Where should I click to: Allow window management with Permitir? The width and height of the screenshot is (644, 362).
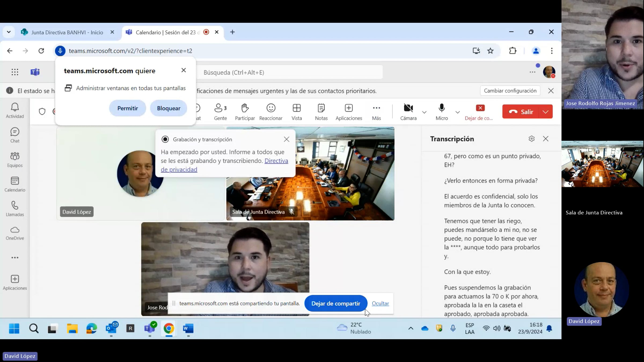127,108
